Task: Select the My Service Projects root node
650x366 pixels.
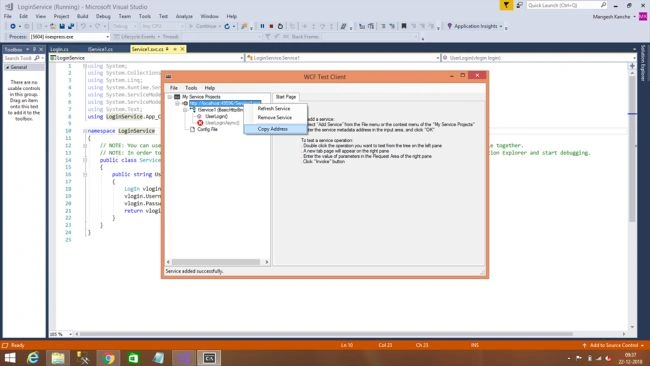Action: (201, 97)
